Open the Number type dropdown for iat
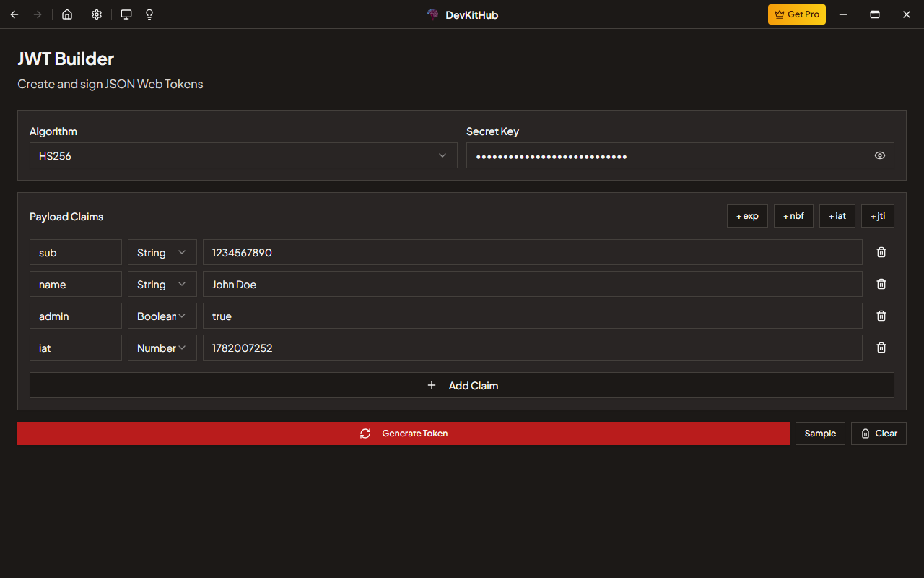Image resolution: width=924 pixels, height=578 pixels. pos(162,348)
